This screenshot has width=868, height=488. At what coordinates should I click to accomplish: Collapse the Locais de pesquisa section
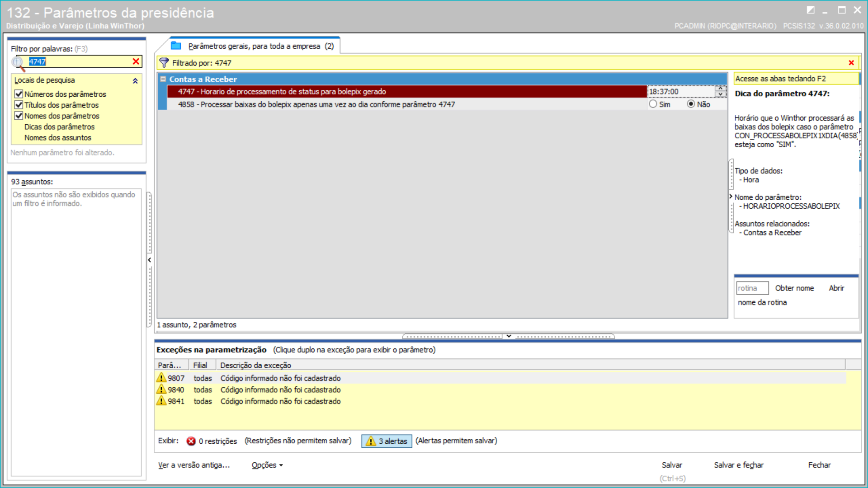click(x=135, y=80)
